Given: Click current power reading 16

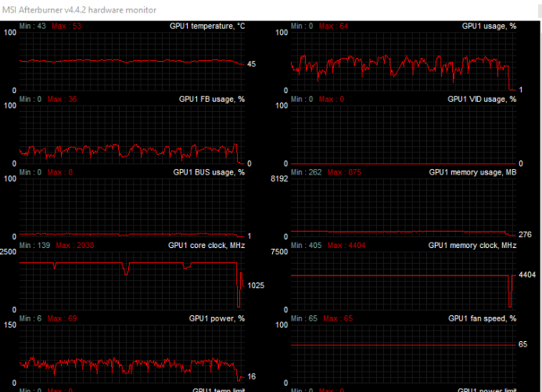Looking at the screenshot, I should pos(252,377).
